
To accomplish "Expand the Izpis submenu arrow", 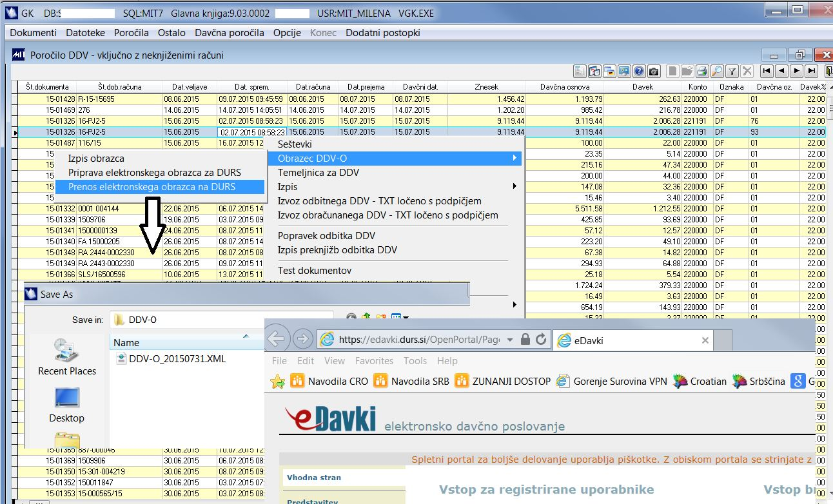I will (x=514, y=186).
